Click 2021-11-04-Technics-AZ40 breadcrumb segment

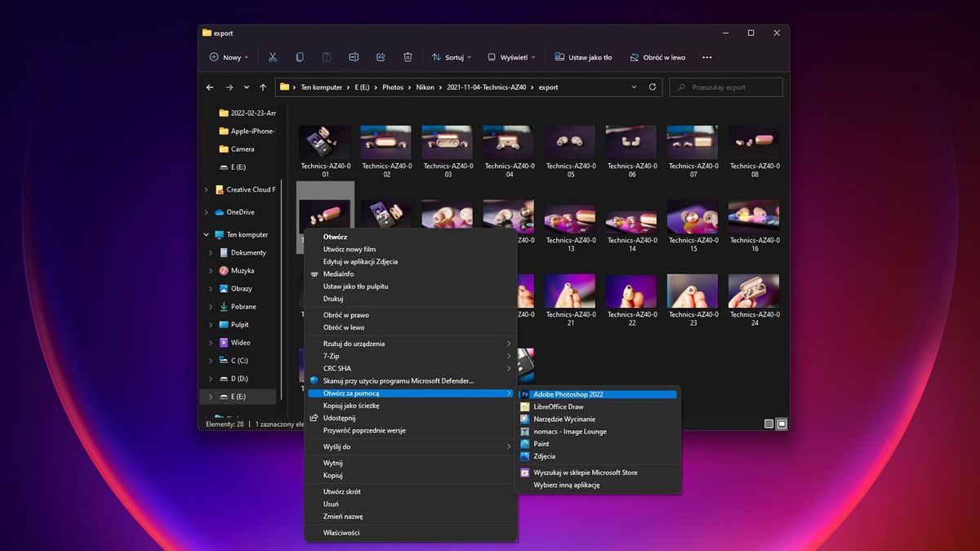[x=485, y=87]
